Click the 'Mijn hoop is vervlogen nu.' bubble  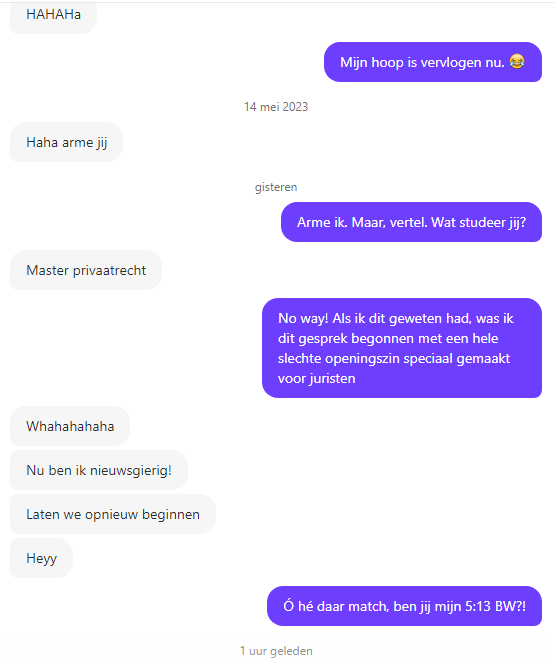coord(433,62)
